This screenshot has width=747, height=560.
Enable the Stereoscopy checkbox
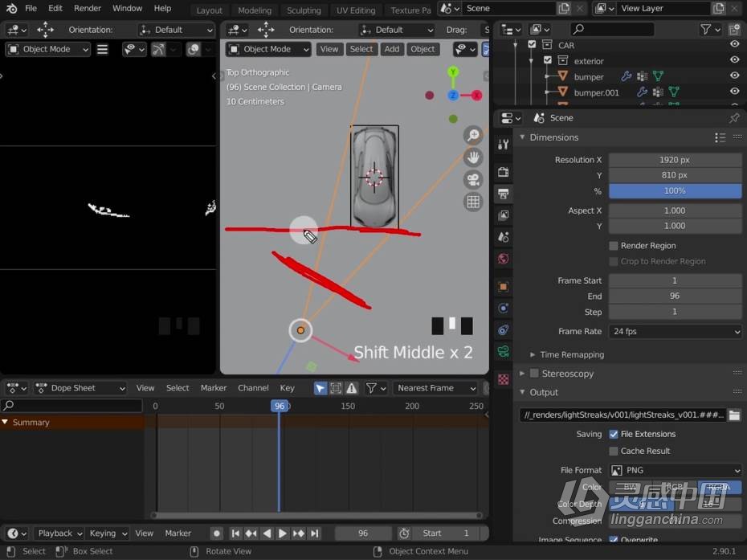534,374
